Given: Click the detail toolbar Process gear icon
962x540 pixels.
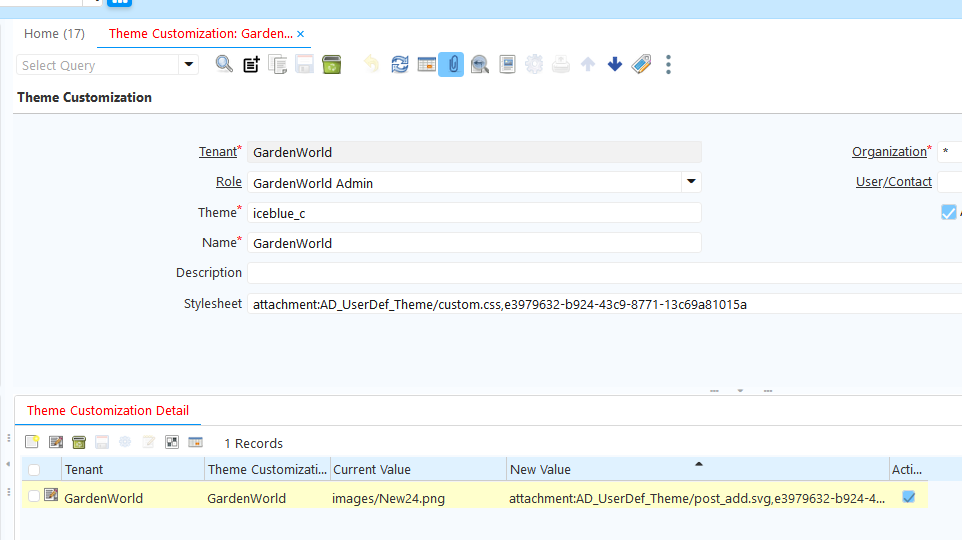Looking at the screenshot, I should click(125, 442).
